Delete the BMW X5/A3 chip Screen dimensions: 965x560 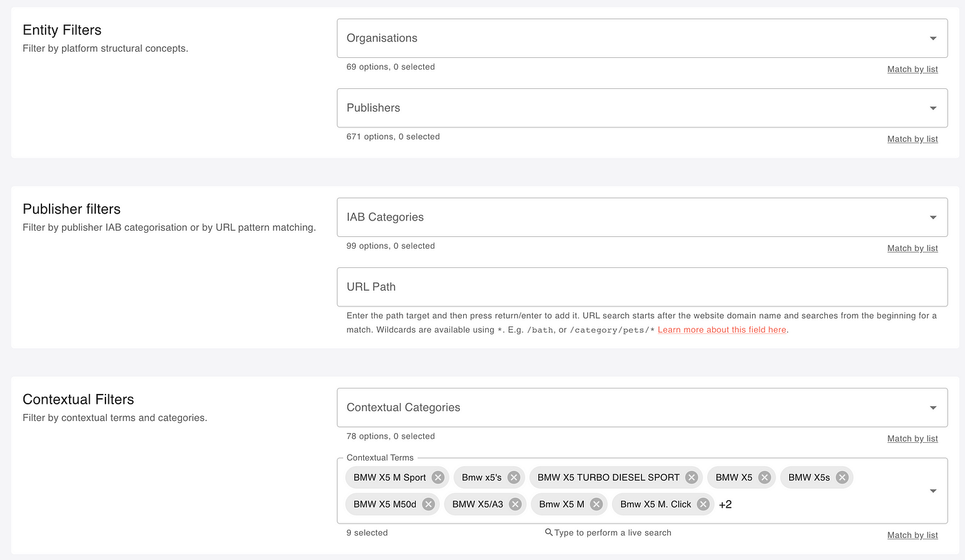click(515, 504)
